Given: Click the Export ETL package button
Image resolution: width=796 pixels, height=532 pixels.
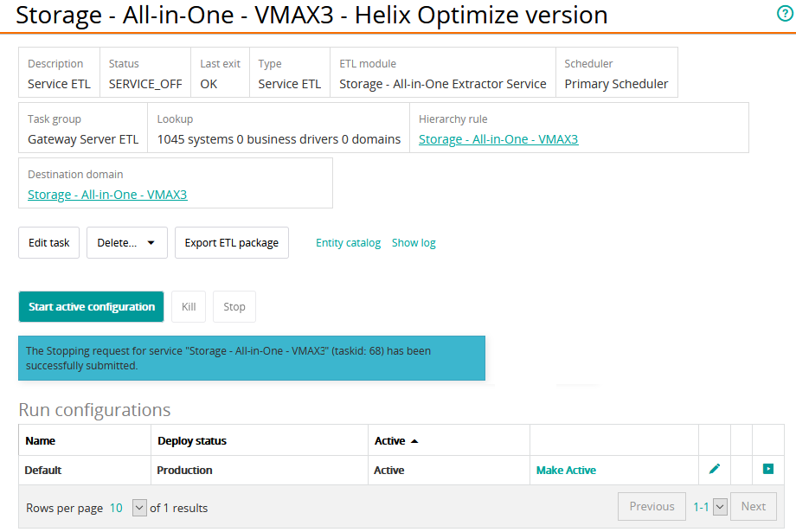Looking at the screenshot, I should pos(232,243).
